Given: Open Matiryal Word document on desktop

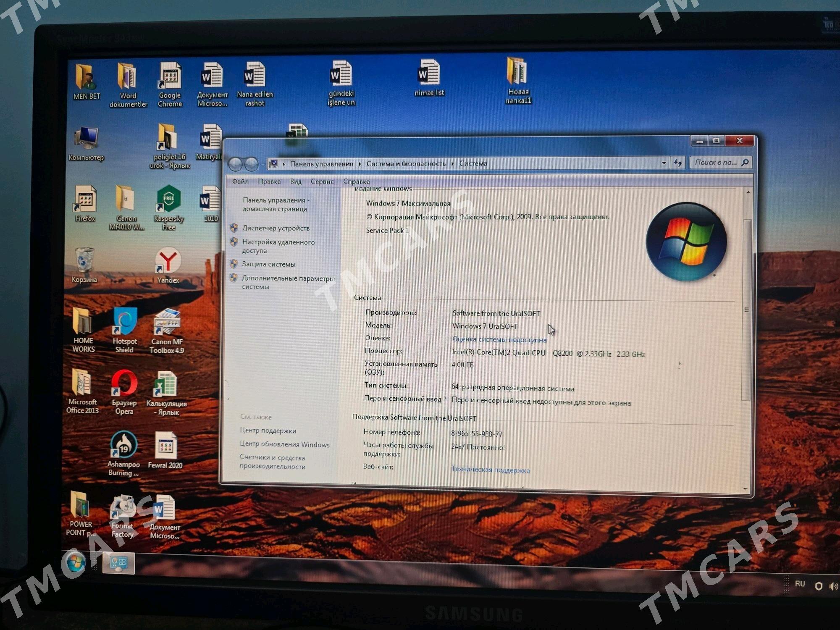Looking at the screenshot, I should [209, 142].
